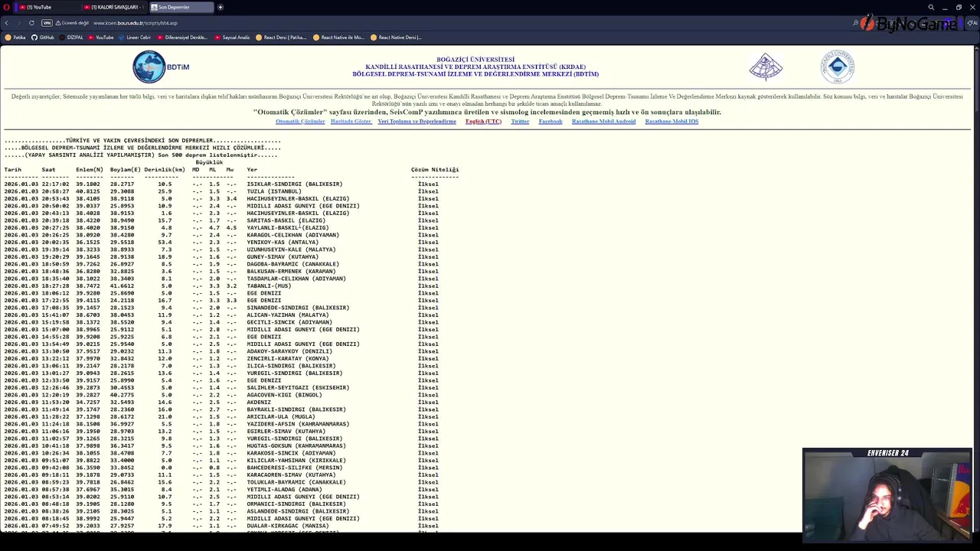
Task: Select the GUNEY-SIMAV (KUTAHYA) row
Action: pos(221,257)
